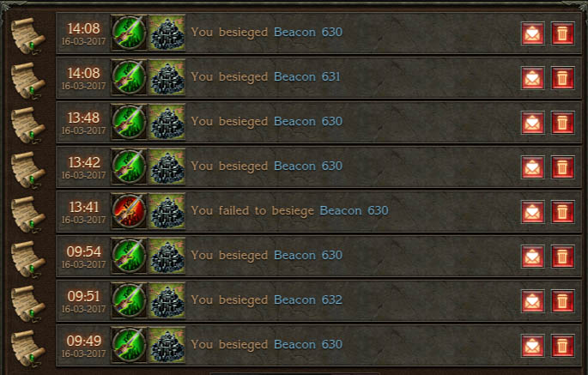Open Beacon 630 link in the 13:48 report

tap(308, 122)
